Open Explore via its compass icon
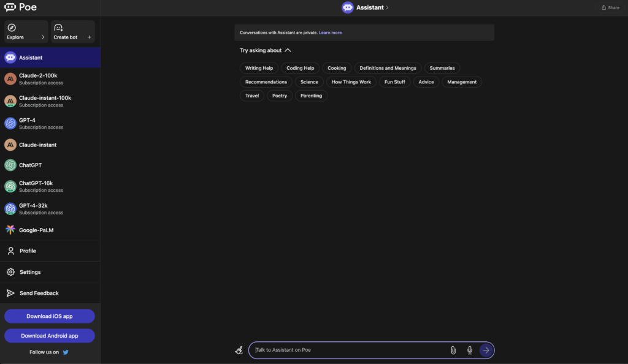628x364 pixels. (x=12, y=28)
